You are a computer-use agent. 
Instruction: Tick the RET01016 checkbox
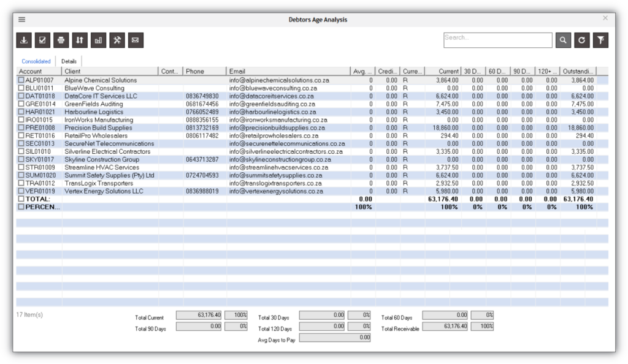click(x=21, y=135)
